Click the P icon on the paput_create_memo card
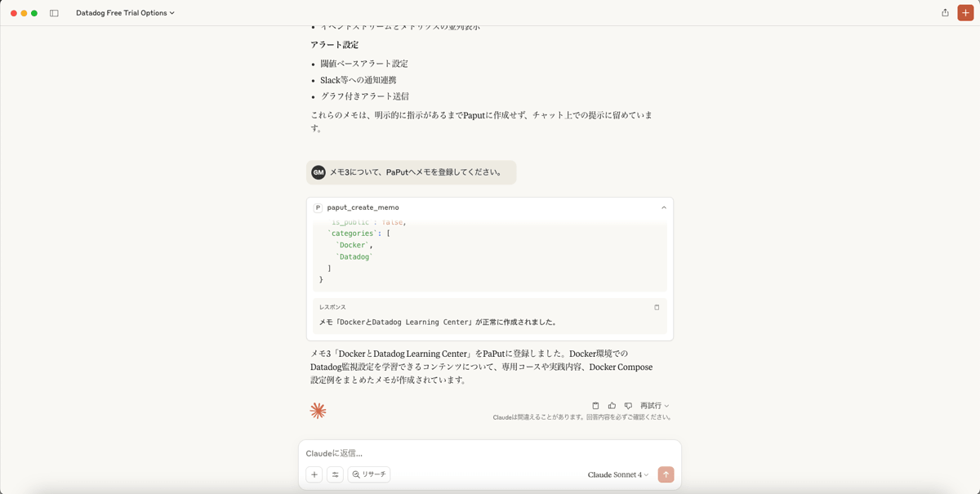This screenshot has height=494, width=980. 320,207
